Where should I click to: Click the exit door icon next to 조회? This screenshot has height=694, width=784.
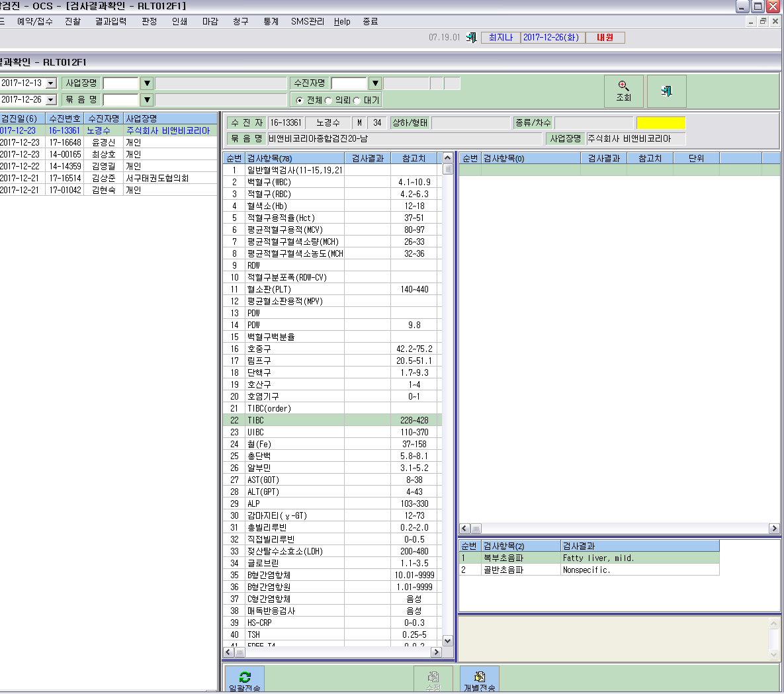(666, 91)
